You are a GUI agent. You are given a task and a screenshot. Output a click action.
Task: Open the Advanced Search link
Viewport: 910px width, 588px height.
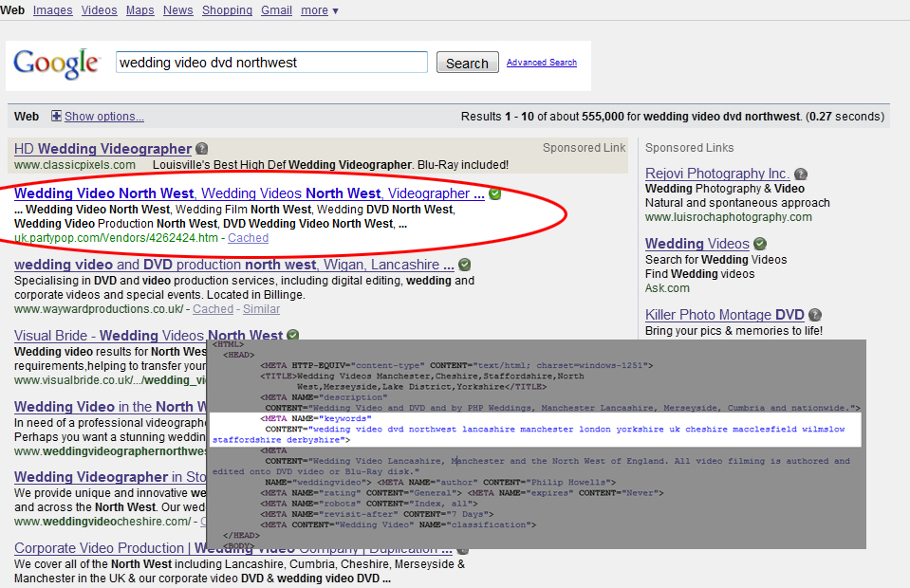click(541, 63)
